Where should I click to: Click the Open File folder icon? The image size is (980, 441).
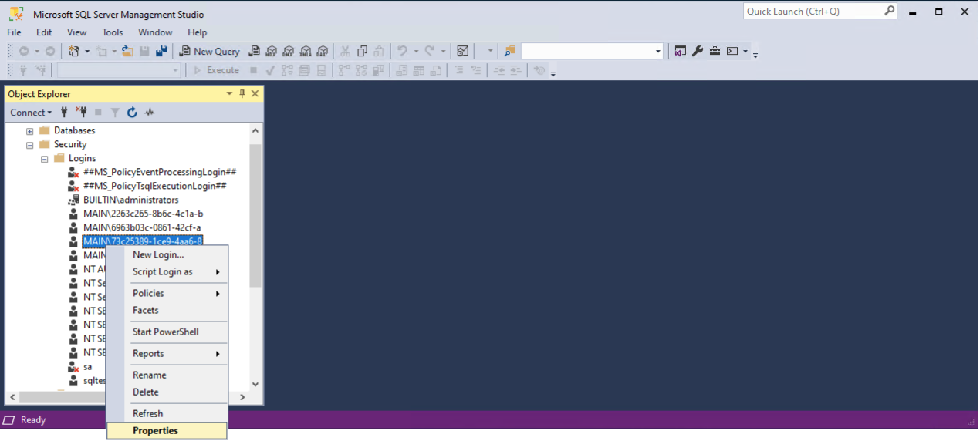click(x=127, y=51)
